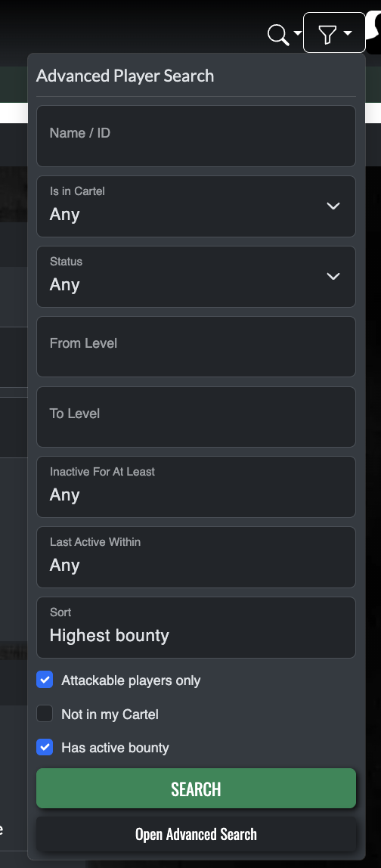The image size is (381, 868).
Task: Open the Status dropdown menu
Action: pos(196,276)
